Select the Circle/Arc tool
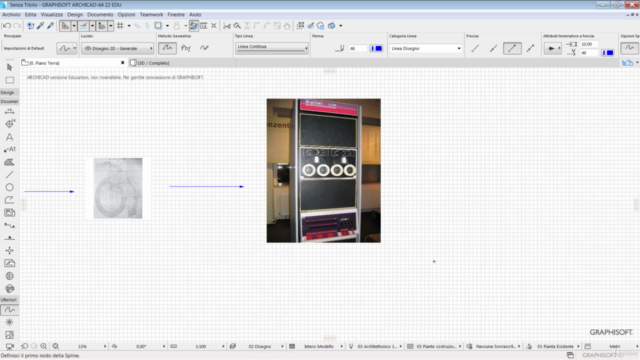 point(9,187)
